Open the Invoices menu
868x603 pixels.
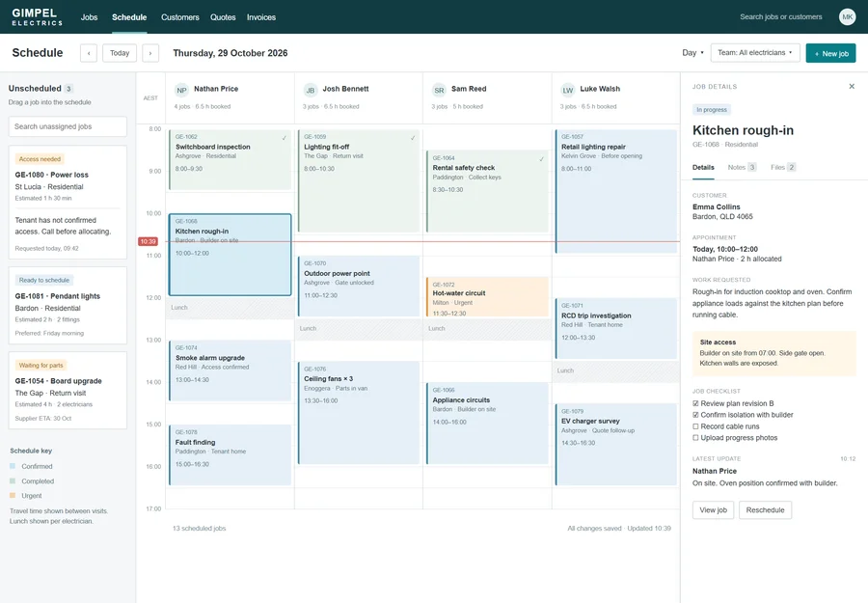click(x=261, y=17)
